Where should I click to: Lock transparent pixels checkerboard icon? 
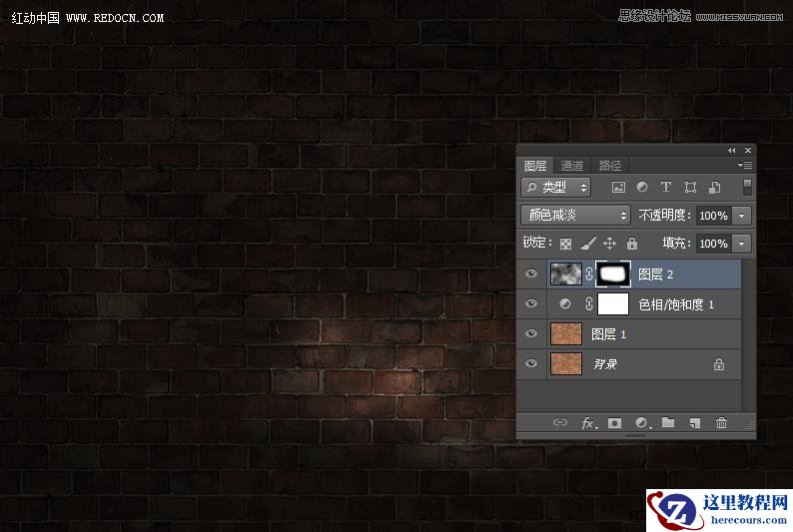566,244
